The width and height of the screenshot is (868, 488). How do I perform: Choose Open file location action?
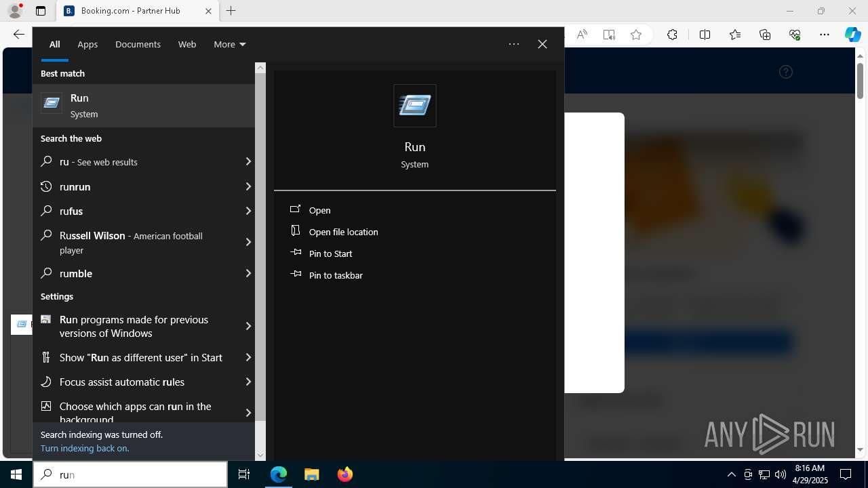(x=343, y=232)
